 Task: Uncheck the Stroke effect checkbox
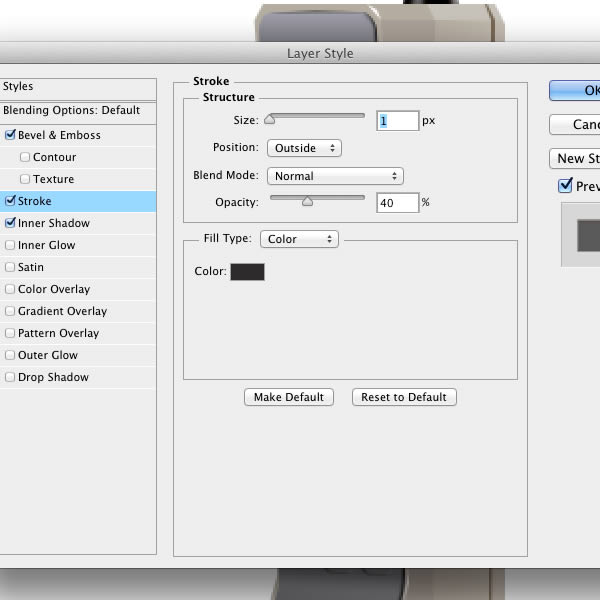click(10, 201)
